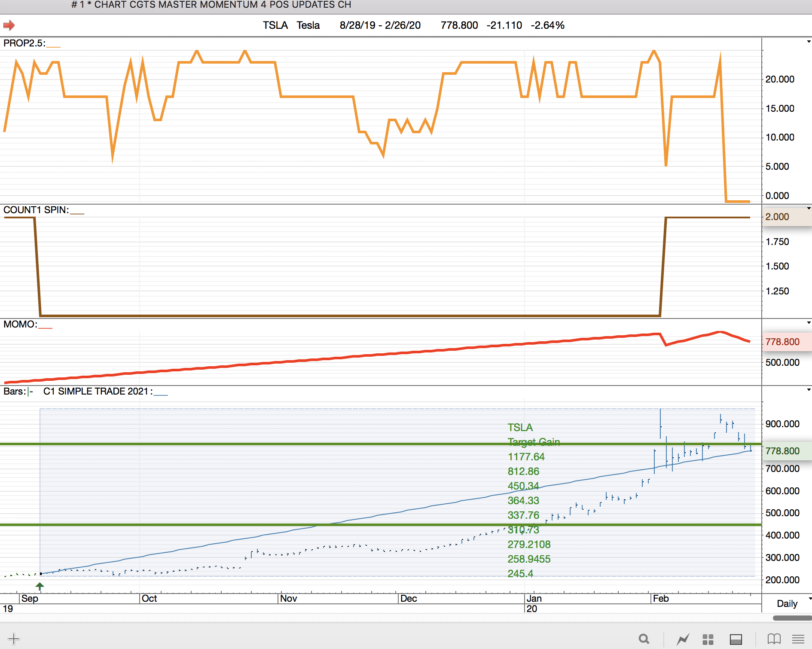
Task: Open the COUNT1 SPIN pane menu arrow
Action: (809, 208)
